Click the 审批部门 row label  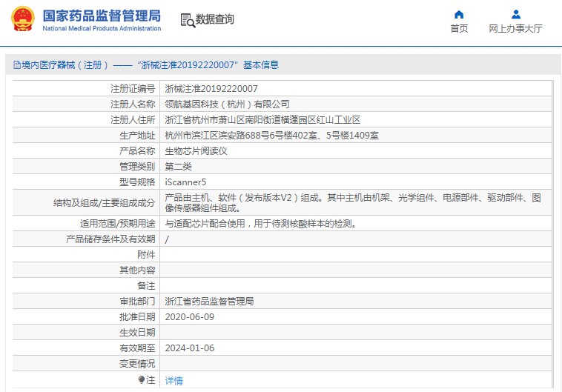tap(137, 302)
